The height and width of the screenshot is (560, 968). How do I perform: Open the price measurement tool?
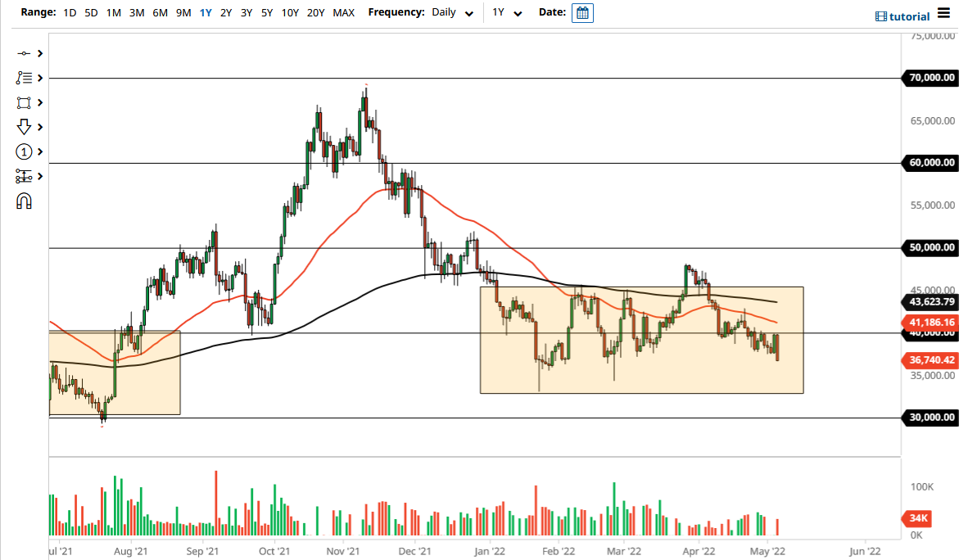[x=24, y=176]
